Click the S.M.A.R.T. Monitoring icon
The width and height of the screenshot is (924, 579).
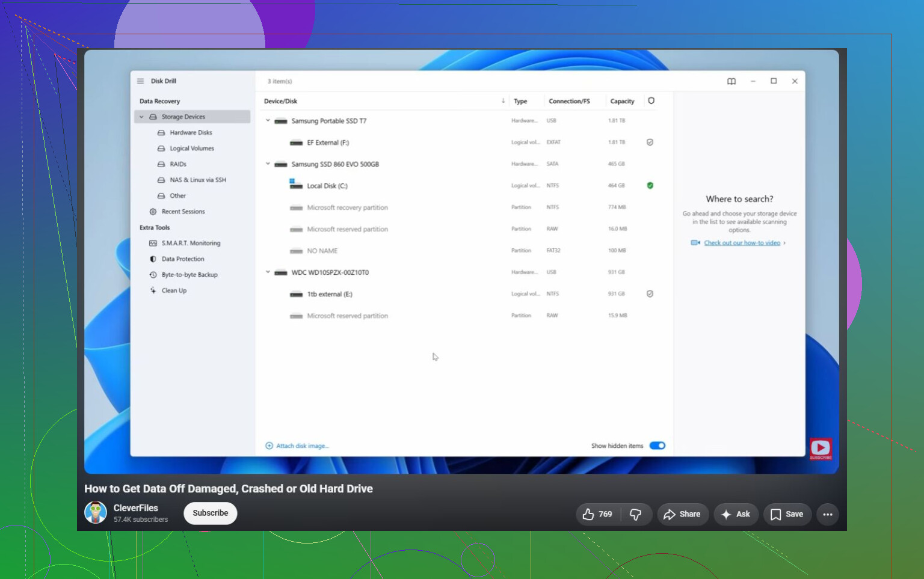(153, 243)
